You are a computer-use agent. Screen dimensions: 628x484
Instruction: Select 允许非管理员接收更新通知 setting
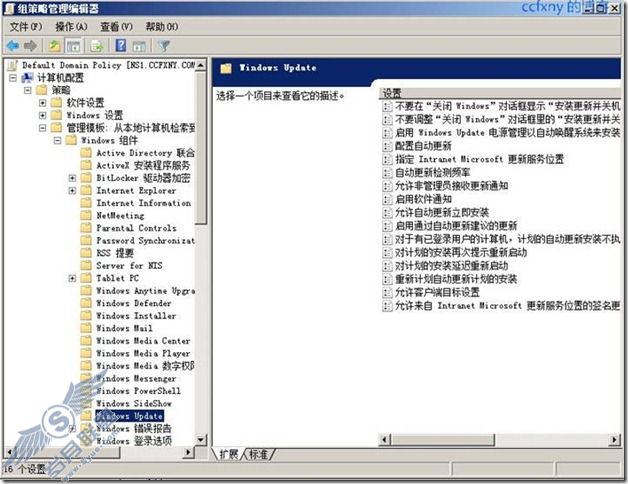(x=451, y=186)
